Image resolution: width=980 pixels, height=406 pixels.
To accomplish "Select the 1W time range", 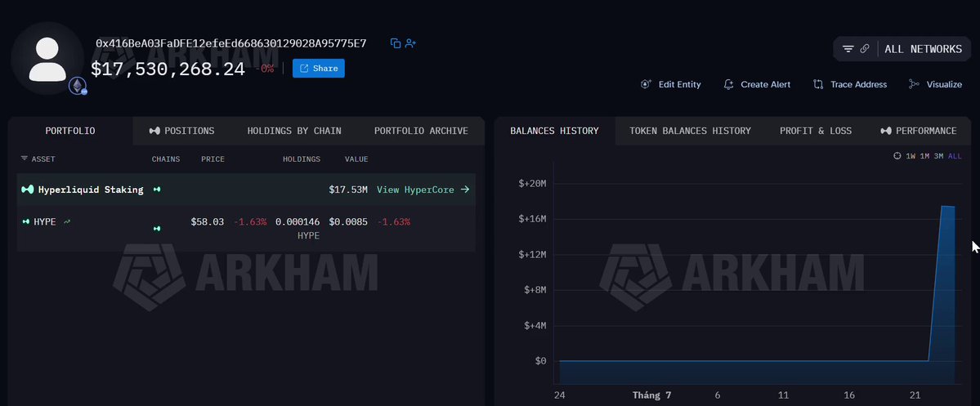I will 911,156.
